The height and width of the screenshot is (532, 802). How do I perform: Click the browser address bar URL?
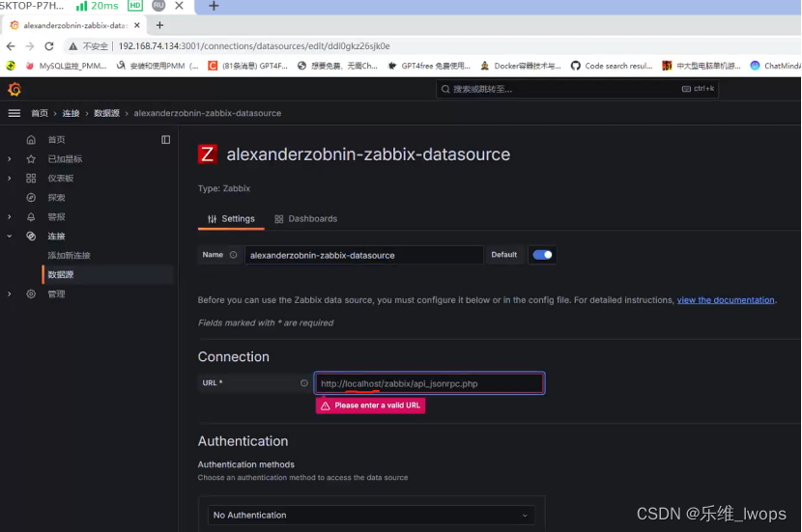254,46
